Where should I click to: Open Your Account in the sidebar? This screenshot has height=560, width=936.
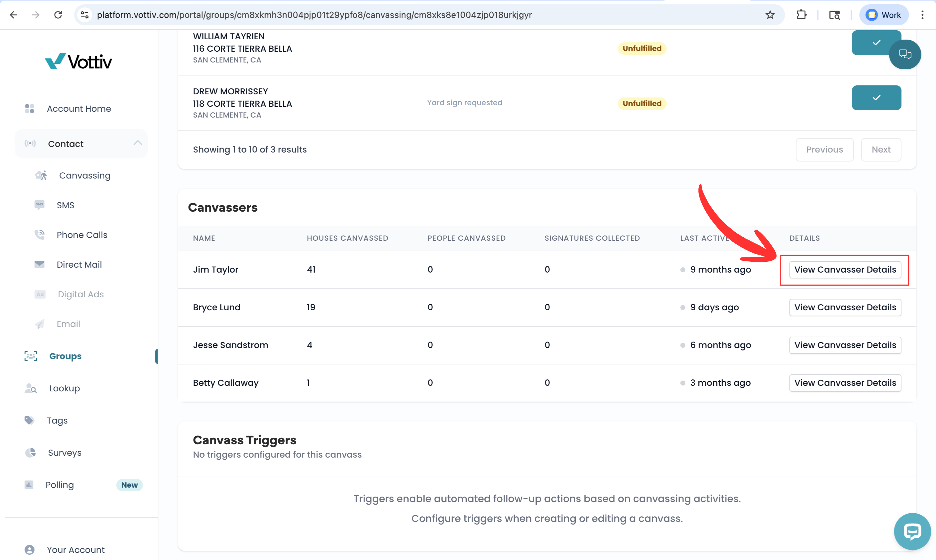76,550
